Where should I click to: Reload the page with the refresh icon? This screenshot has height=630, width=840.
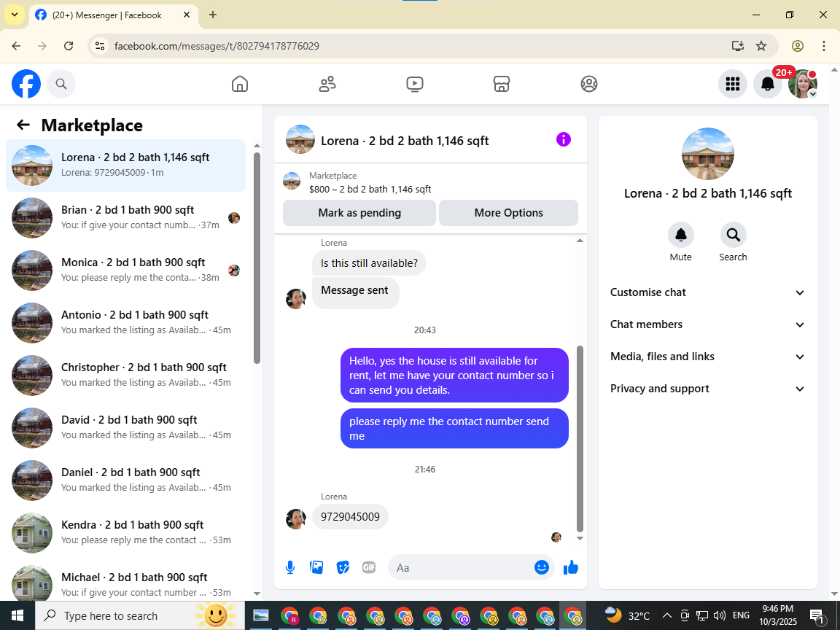tap(69, 46)
